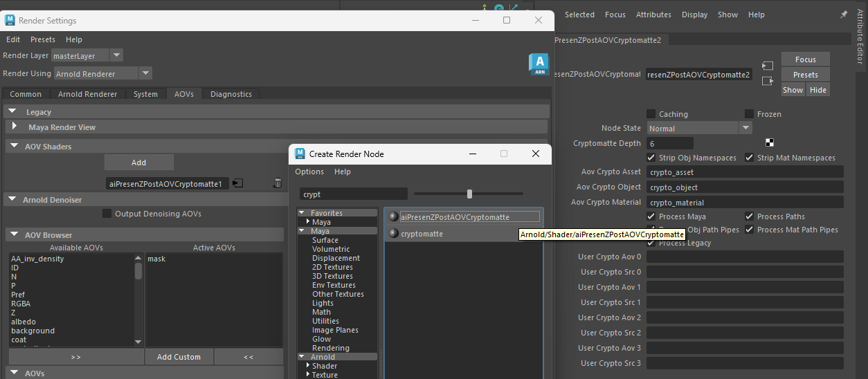Click the sphere icon of cryptomatte node
The height and width of the screenshot is (379, 868).
[x=393, y=234]
